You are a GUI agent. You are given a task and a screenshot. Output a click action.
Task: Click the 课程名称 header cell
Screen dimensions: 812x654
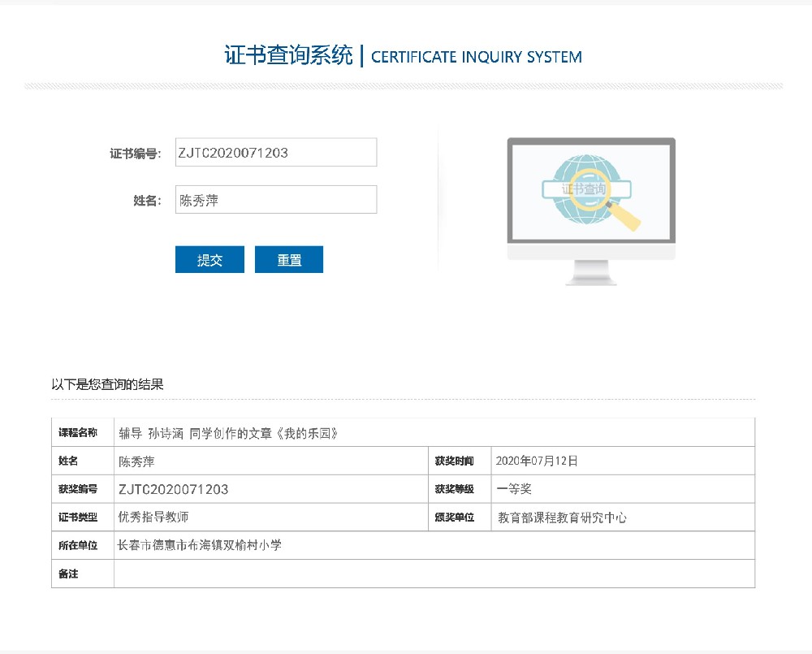click(x=83, y=433)
